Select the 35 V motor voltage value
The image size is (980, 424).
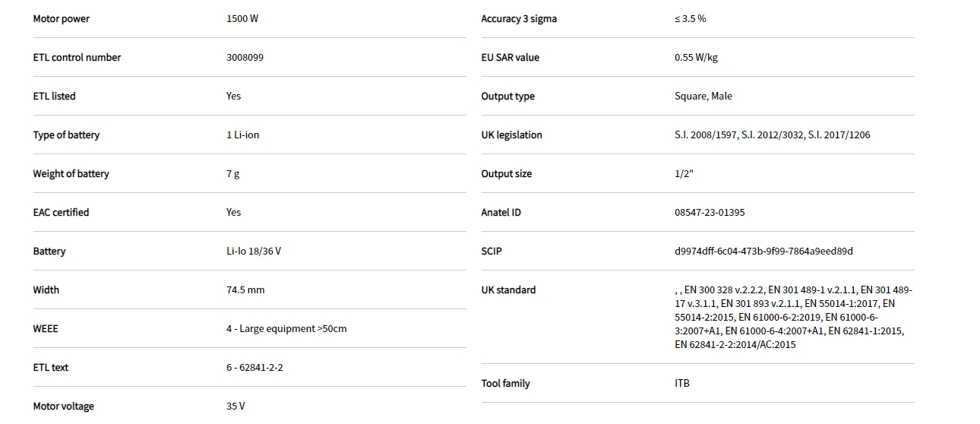point(236,407)
